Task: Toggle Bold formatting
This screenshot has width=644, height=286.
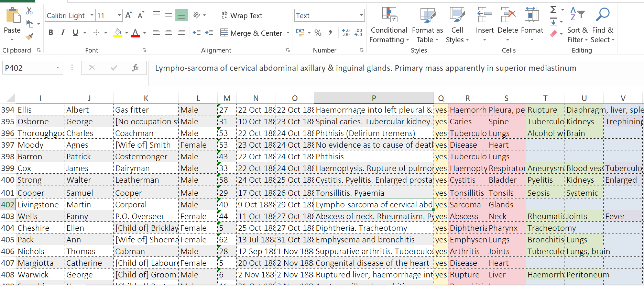Action: coord(51,33)
